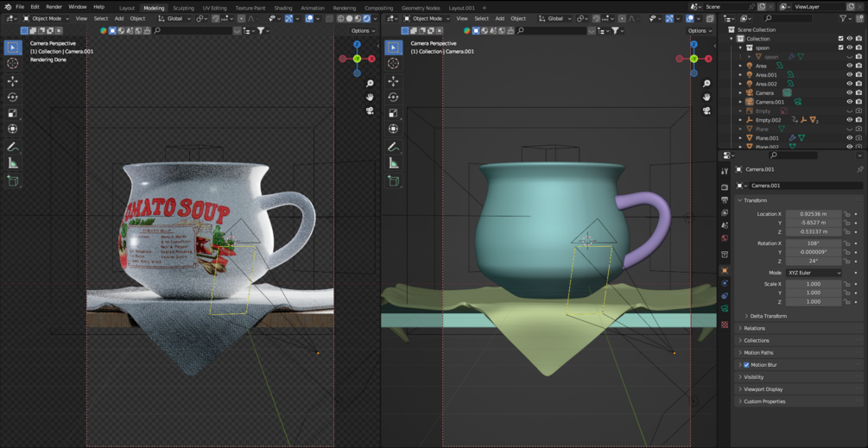Select the Annotate tool in left viewport
This screenshot has height=448, width=868.
12,147
